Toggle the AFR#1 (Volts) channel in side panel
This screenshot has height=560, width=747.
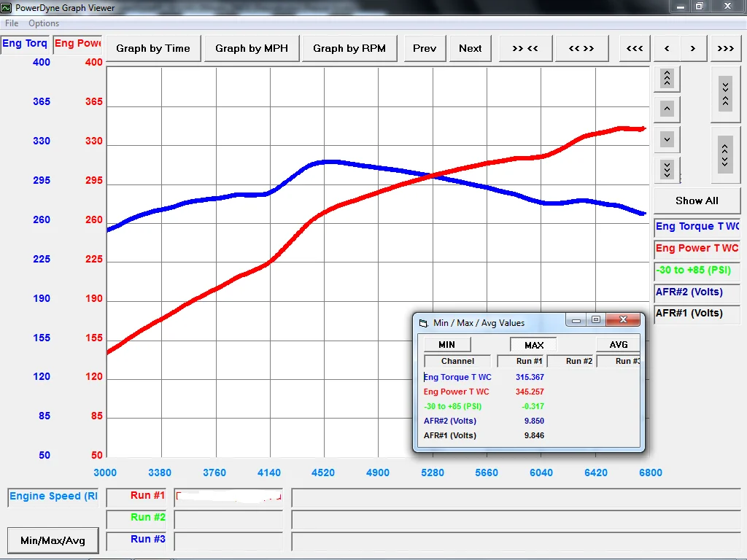[x=697, y=314]
